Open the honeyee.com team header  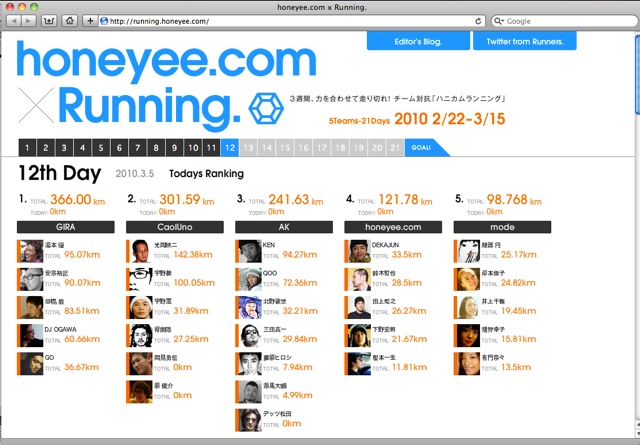tap(393, 227)
